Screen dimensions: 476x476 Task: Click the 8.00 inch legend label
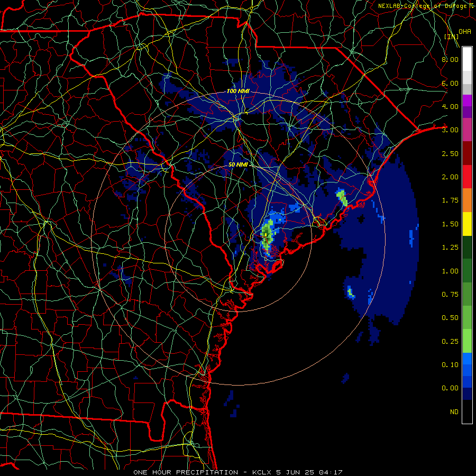point(450,59)
